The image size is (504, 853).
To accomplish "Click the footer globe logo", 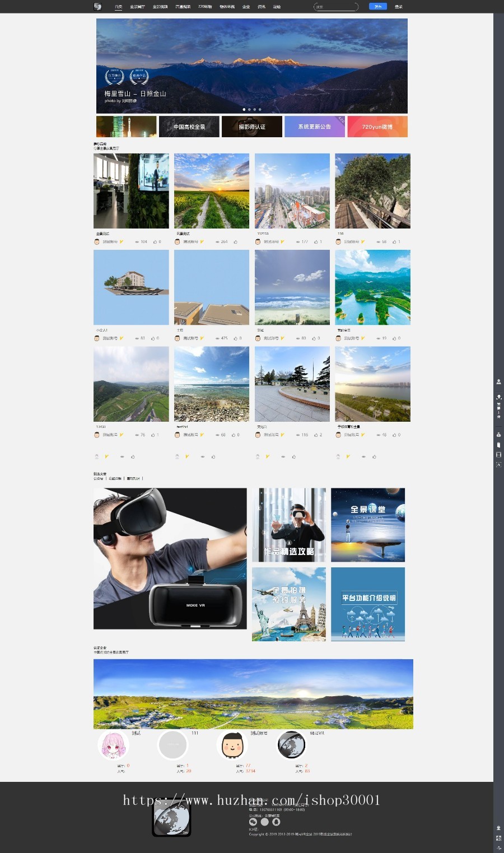I will pyautogui.click(x=171, y=818).
